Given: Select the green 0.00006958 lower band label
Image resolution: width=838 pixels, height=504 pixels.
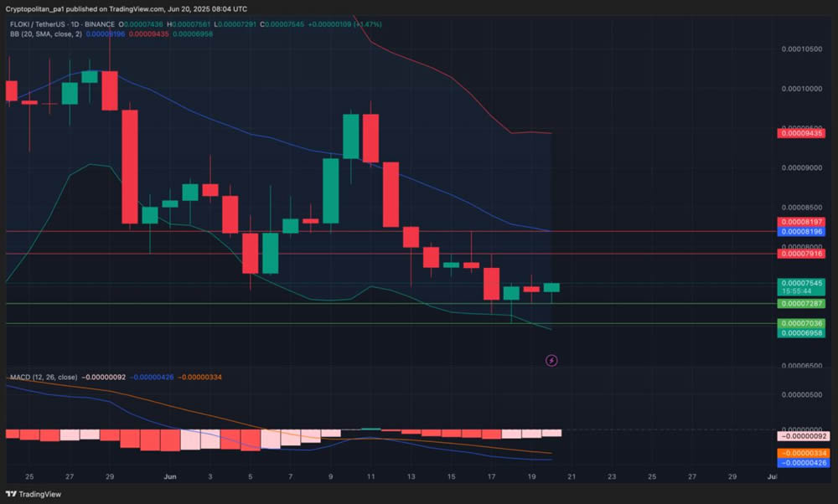Looking at the screenshot, I should [x=801, y=333].
